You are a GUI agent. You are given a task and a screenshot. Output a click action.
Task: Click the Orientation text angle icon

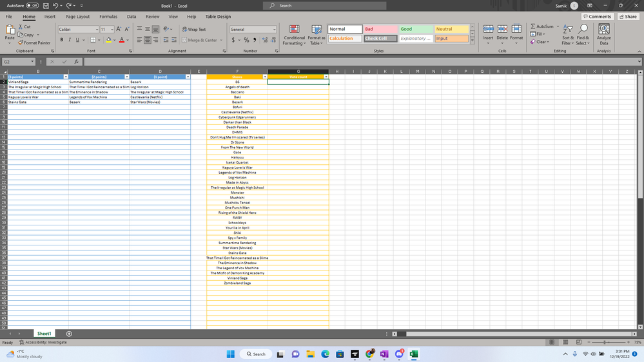point(166,29)
